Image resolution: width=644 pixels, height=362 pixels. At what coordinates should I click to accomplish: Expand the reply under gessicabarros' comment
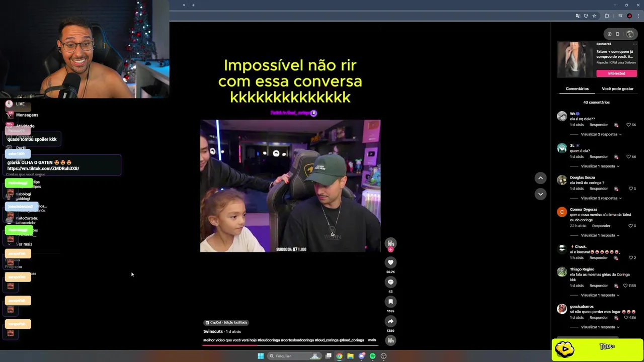click(x=600, y=327)
